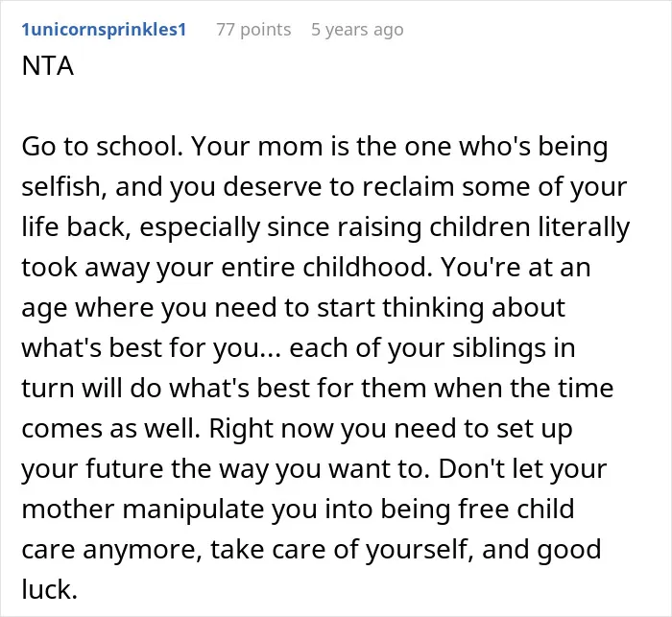Click the closing word 'luck.'

49,589
